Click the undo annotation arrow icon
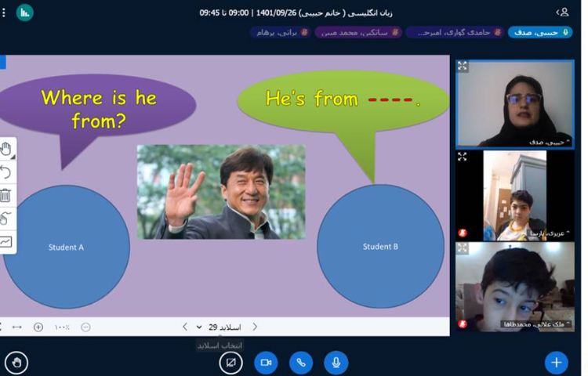 tap(6, 172)
